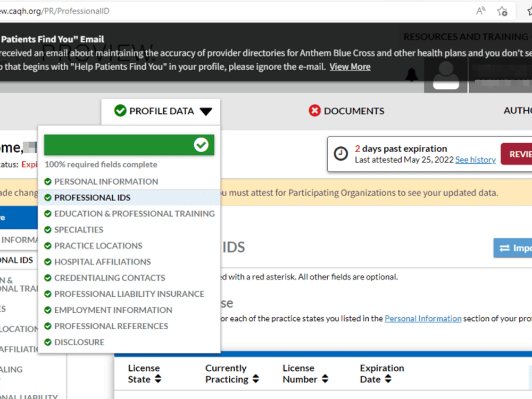
Task: Select Personal Information from the dropdown
Action: coord(106,181)
